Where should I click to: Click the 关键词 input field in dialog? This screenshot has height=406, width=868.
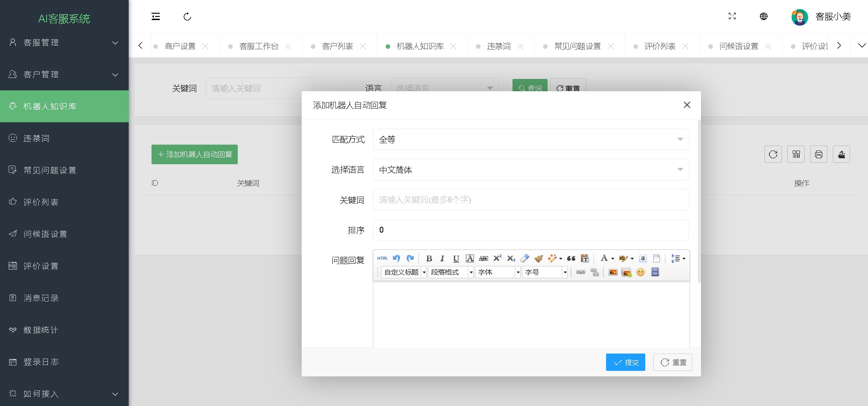coord(530,200)
